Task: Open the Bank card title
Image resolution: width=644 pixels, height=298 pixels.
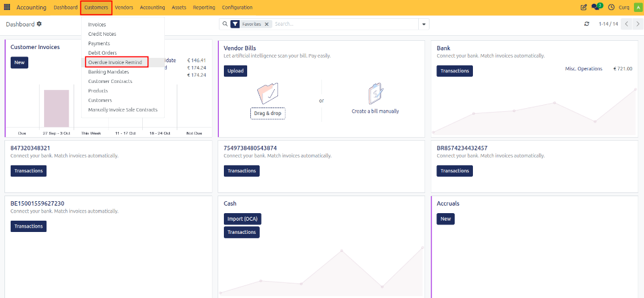Action: point(443,48)
